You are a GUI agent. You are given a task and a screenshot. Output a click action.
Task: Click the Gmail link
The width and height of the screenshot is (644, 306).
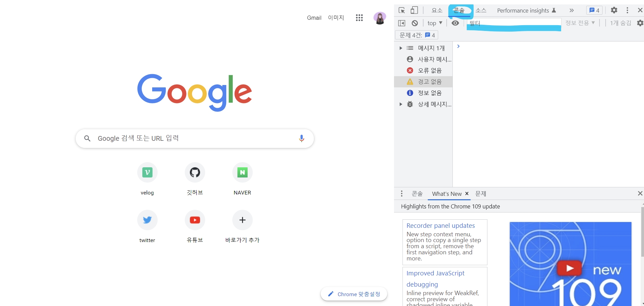coord(314,18)
